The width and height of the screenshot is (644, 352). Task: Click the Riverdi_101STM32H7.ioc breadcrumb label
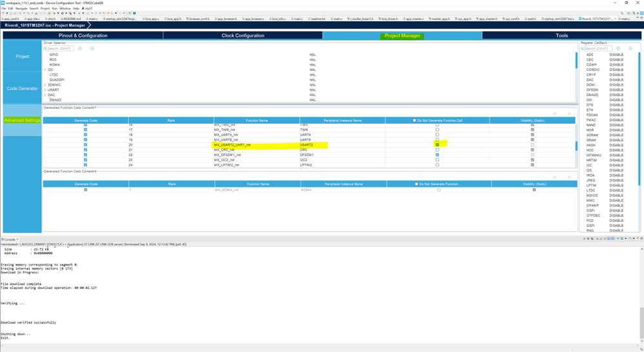[x=45, y=25]
